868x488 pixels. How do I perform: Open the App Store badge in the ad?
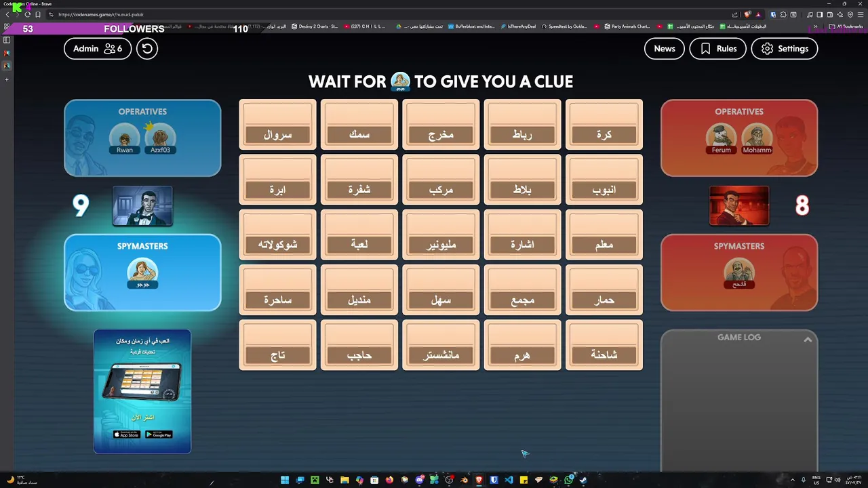click(126, 434)
